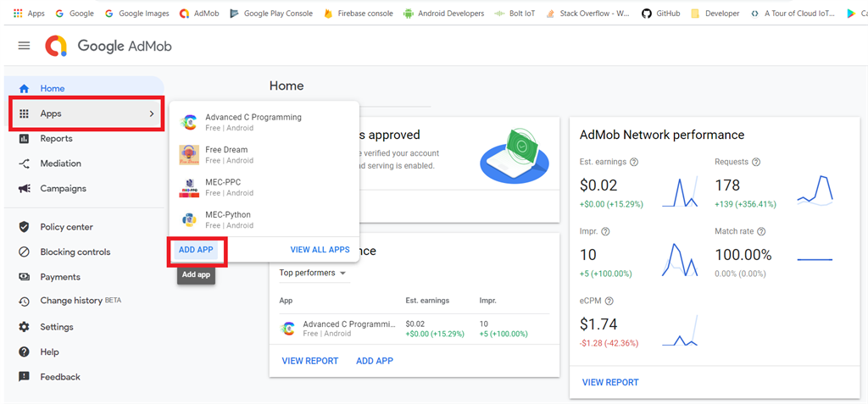Image resolution: width=868 pixels, height=404 pixels.
Task: Select Advanced C Programming in apps popup
Action: point(264,122)
